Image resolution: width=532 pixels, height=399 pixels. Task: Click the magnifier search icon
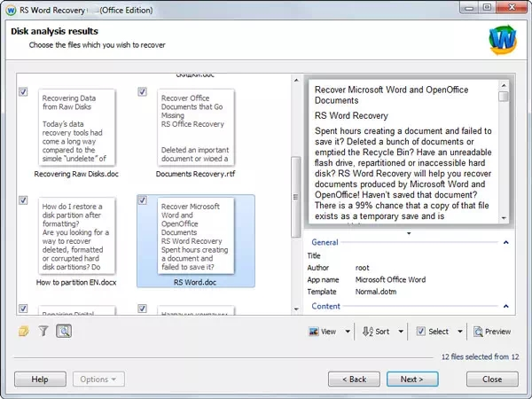[64, 332]
